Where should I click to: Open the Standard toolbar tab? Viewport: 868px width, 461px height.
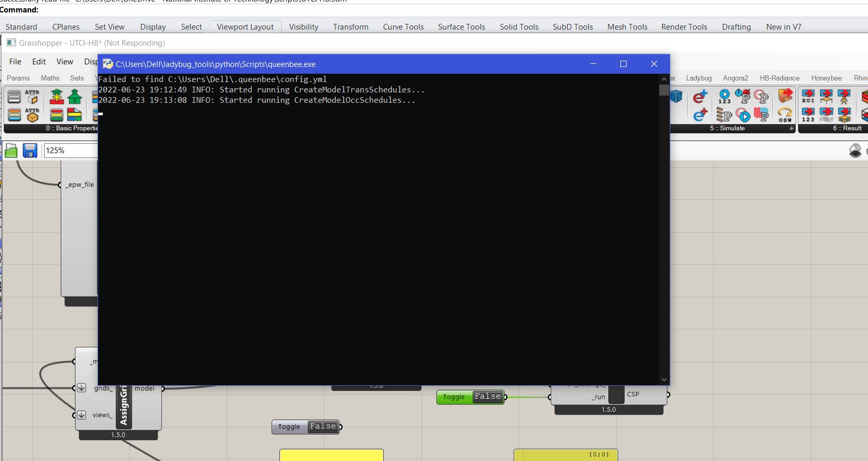(x=21, y=27)
